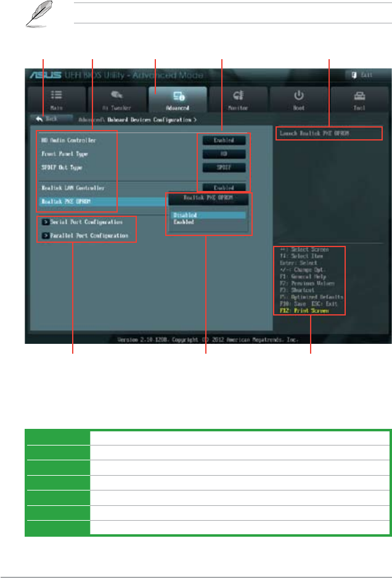
Task: Expand Serial Port Configuration submenu
Action: [x=82, y=222]
